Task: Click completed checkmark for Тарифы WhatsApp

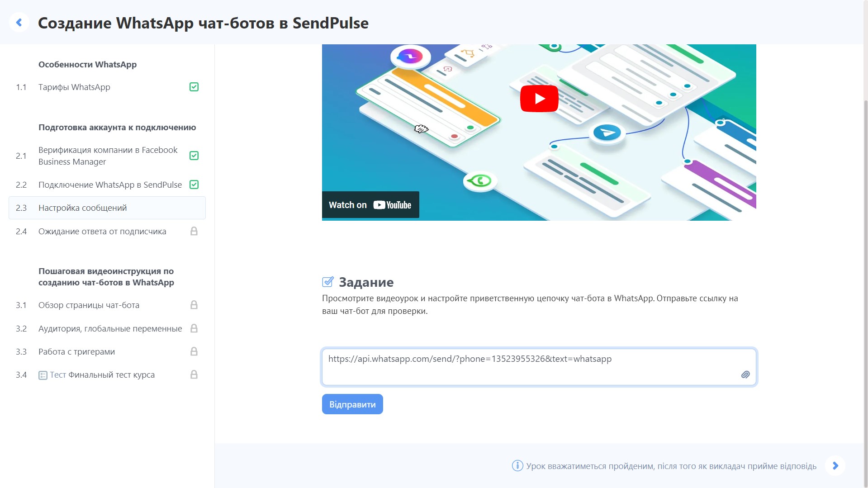Action: 194,87
